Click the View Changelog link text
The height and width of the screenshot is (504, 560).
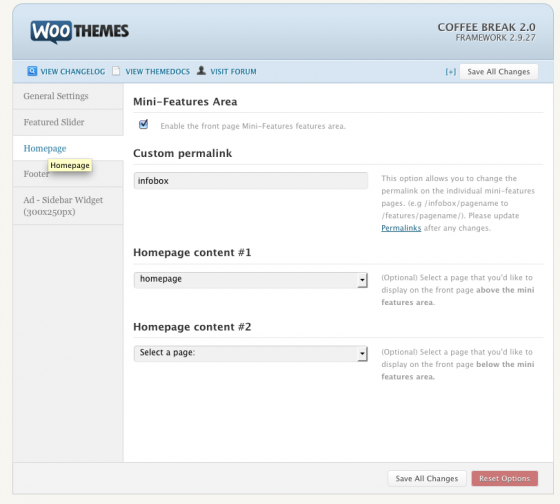[x=73, y=72]
